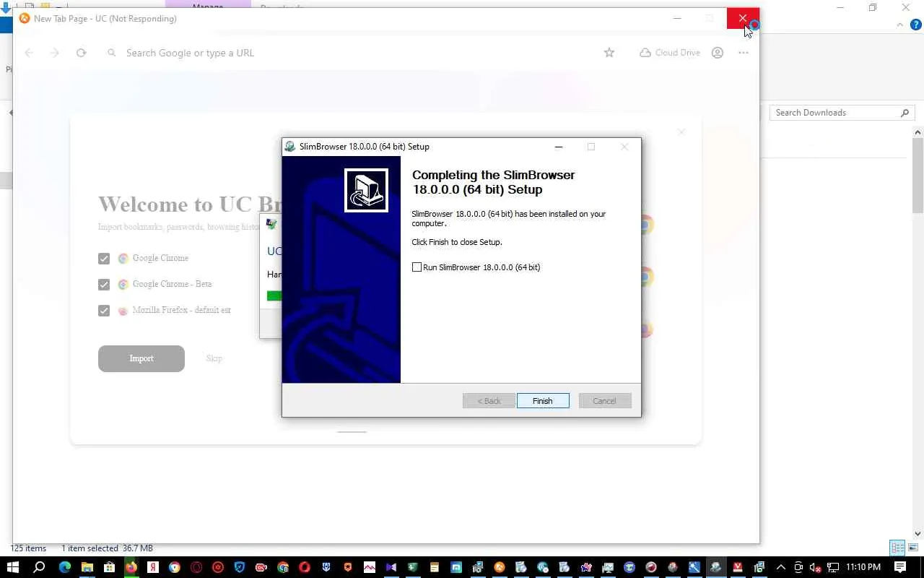924x578 pixels.
Task: Click the Meet Now tray icon
Action: [x=798, y=567]
